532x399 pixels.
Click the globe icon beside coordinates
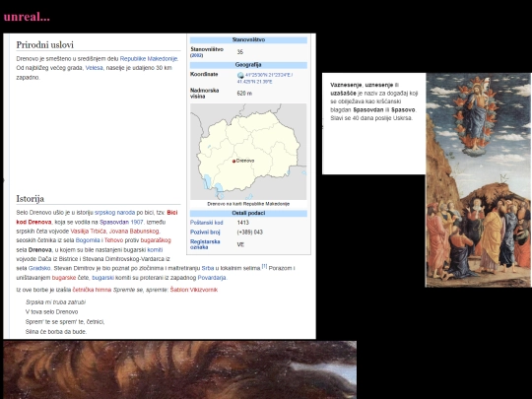(240, 75)
